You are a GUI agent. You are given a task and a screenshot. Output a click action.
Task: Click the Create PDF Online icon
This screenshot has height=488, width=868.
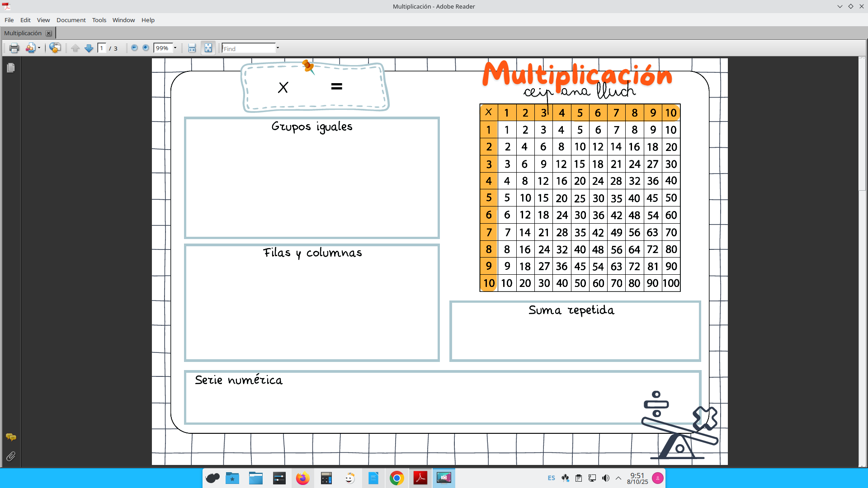55,48
